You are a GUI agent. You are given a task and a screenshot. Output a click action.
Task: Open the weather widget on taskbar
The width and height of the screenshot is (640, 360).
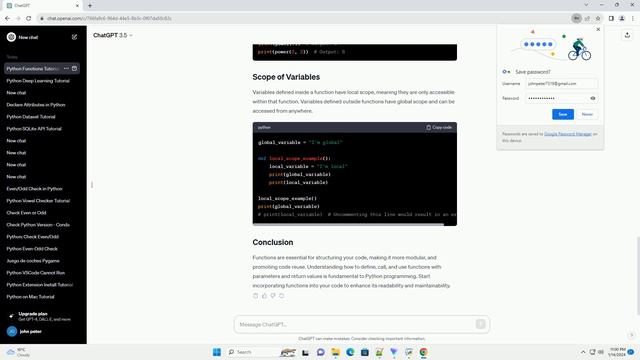tap(18, 352)
